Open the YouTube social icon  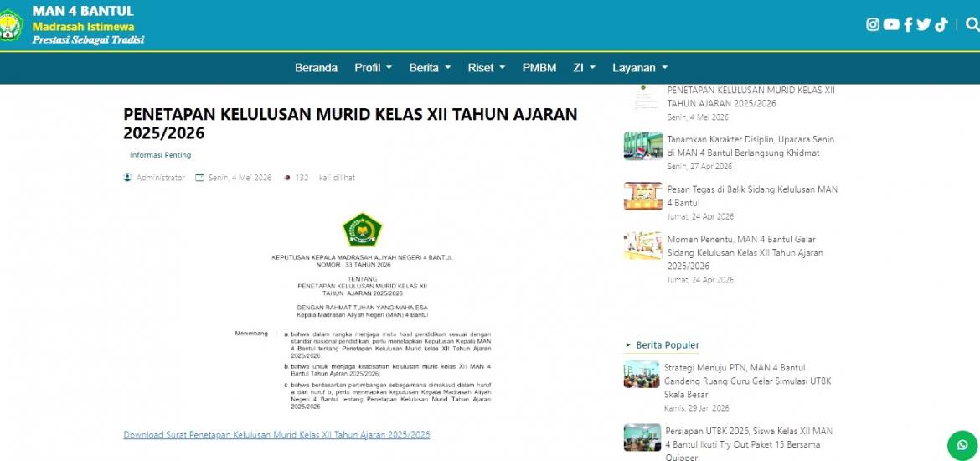[x=891, y=24]
